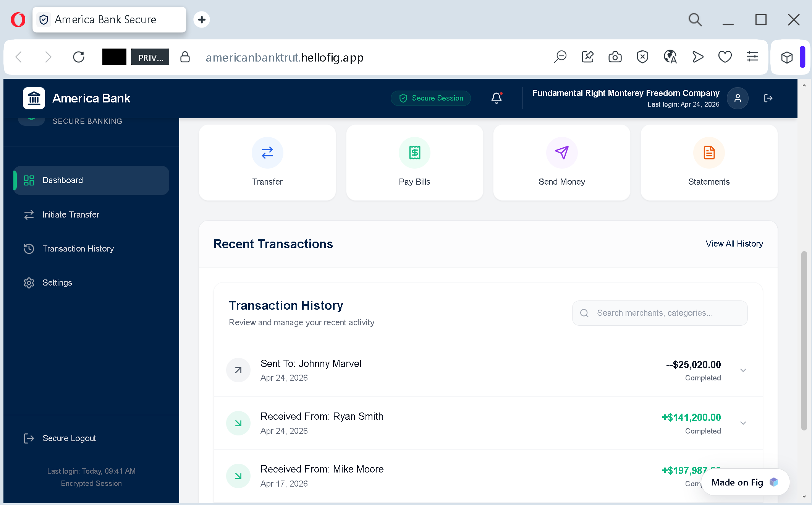Viewport: 812px width, 505px height.
Task: Click the View All History link
Action: [x=734, y=244]
